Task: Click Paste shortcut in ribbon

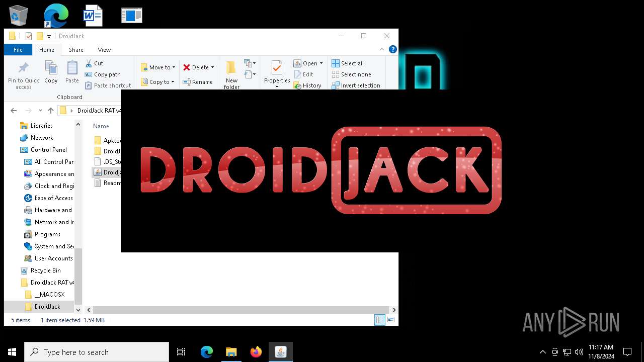Action: pyautogui.click(x=108, y=85)
